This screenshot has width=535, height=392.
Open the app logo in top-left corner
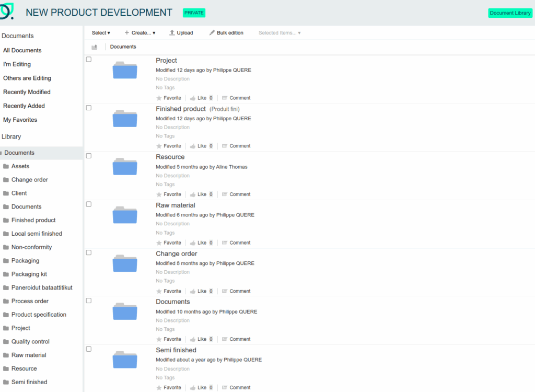click(7, 11)
